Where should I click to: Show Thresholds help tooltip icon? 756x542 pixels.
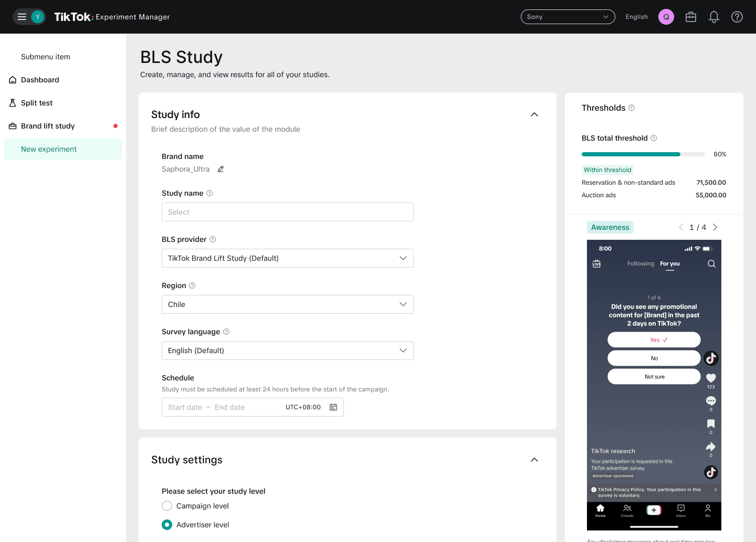coord(632,108)
